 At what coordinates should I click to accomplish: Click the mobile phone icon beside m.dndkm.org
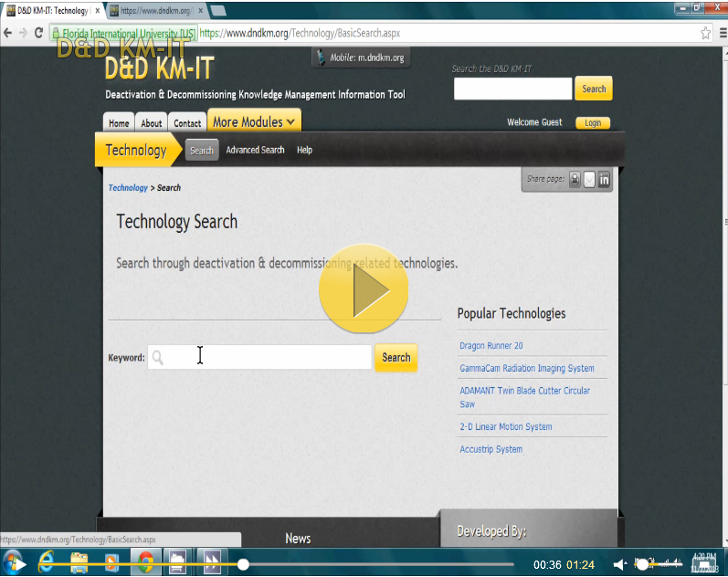pyautogui.click(x=321, y=58)
